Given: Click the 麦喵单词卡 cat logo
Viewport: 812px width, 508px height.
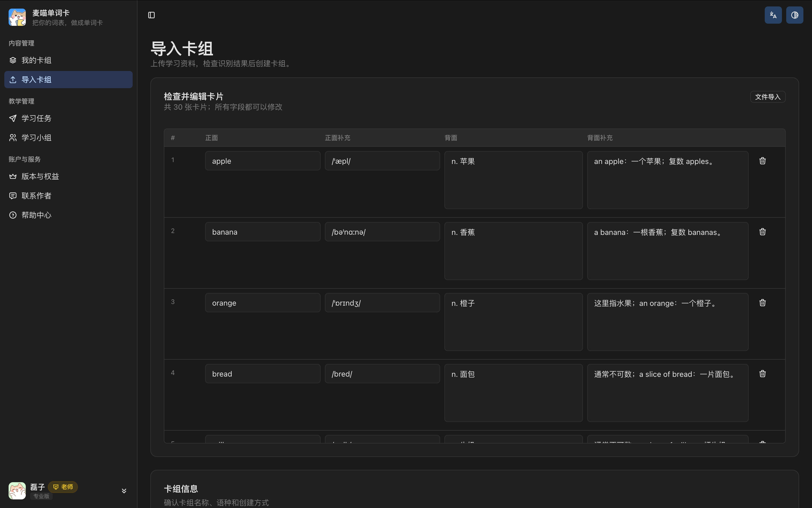Looking at the screenshot, I should (x=17, y=17).
